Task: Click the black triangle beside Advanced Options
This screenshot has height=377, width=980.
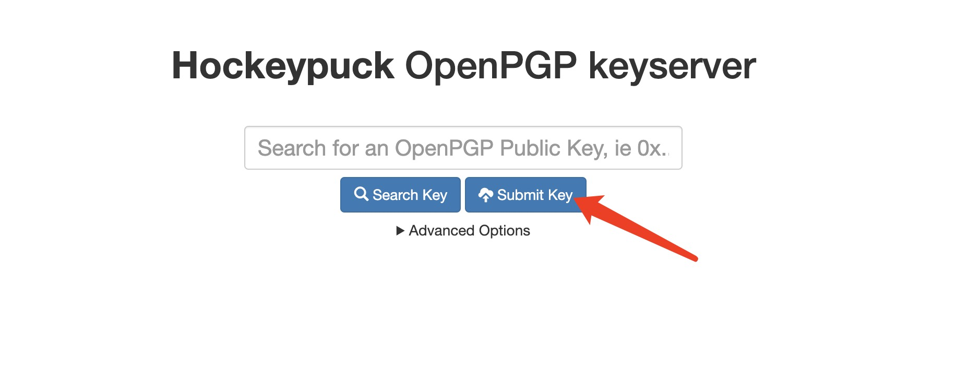Action: (400, 231)
